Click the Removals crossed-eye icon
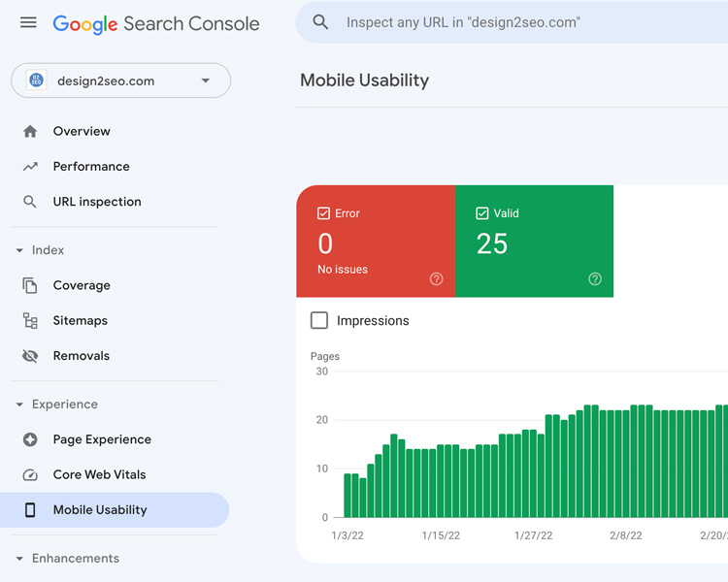728x582 pixels. tap(30, 356)
